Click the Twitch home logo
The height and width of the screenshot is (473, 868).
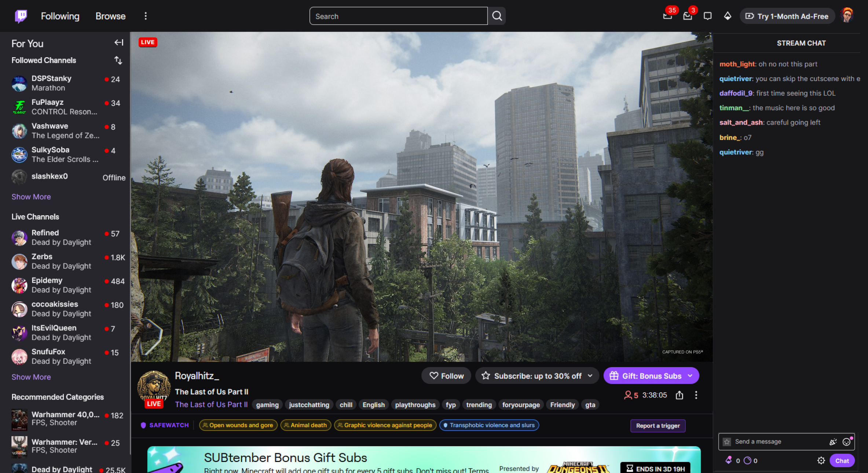(x=21, y=16)
